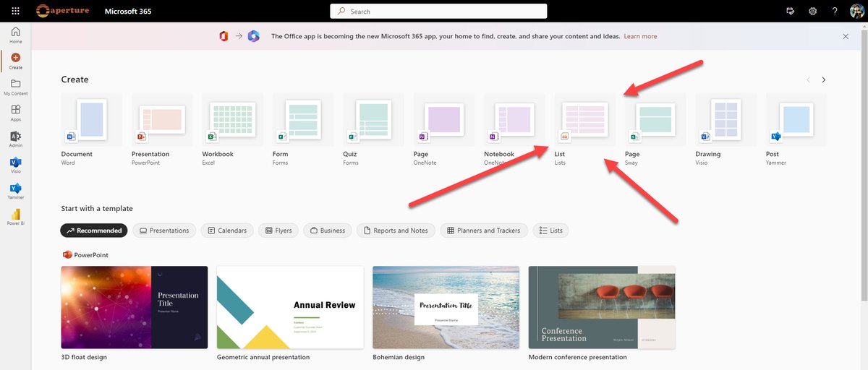
Task: Open the feedback icon in header
Action: pos(790,12)
